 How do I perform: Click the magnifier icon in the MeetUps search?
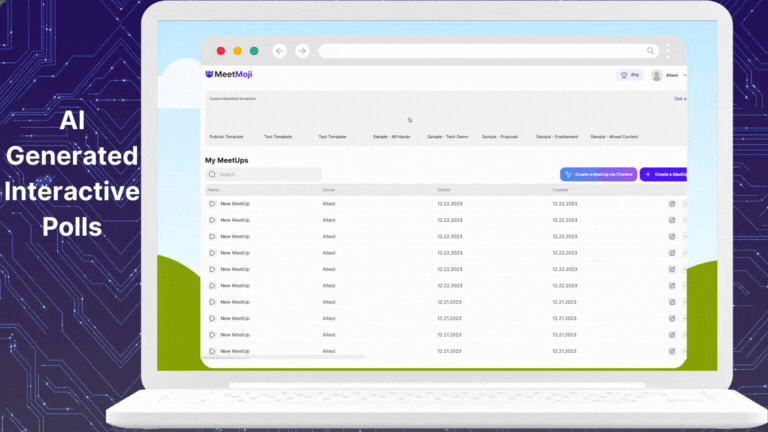(212, 174)
